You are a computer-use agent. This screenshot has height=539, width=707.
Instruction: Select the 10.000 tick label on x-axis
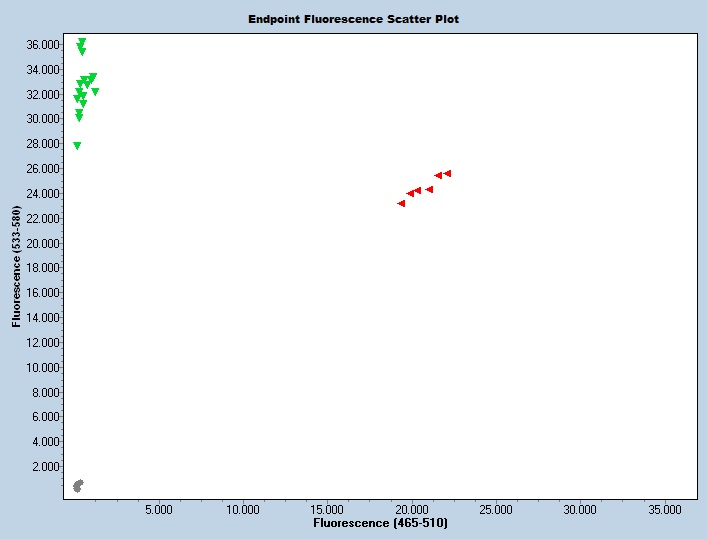click(x=243, y=509)
